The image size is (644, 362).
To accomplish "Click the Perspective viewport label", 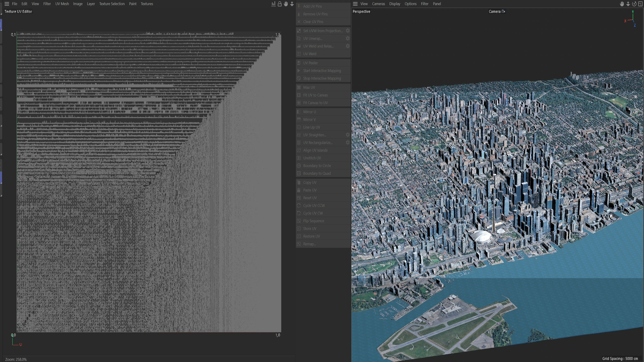I will [361, 12].
